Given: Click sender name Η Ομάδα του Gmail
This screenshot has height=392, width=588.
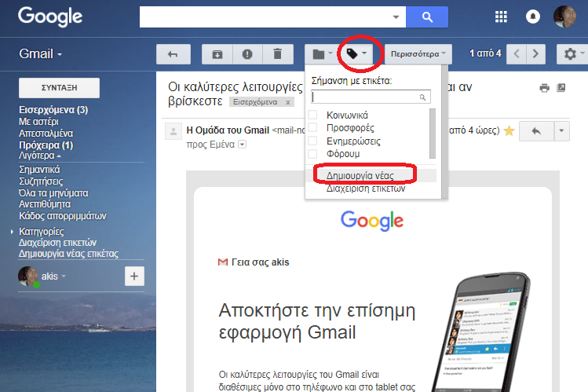Looking at the screenshot, I should pyautogui.click(x=228, y=130).
